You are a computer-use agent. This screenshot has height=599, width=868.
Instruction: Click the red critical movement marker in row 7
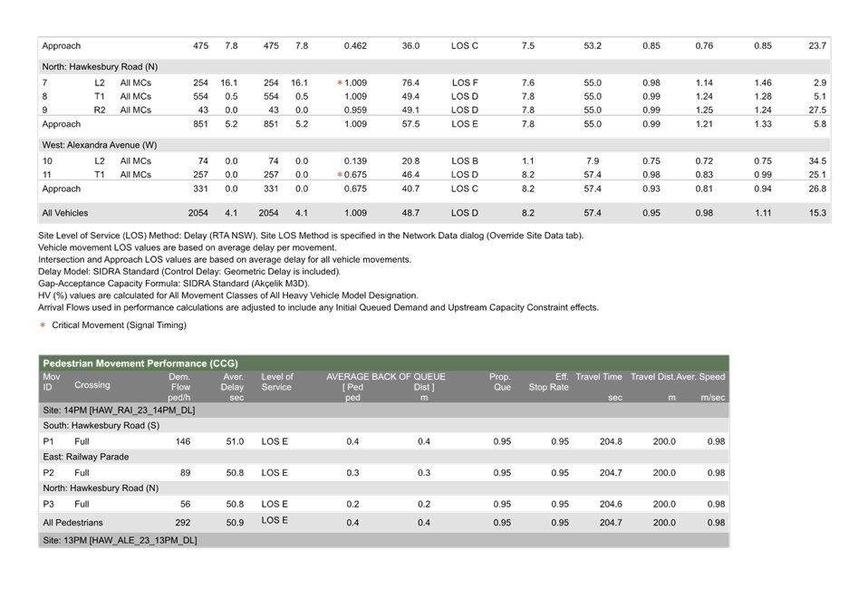point(340,82)
